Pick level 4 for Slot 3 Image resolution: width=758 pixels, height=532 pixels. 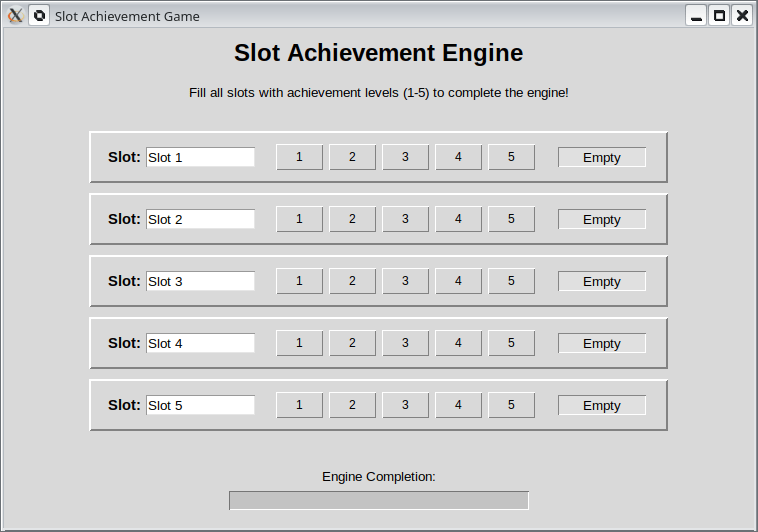coord(458,281)
